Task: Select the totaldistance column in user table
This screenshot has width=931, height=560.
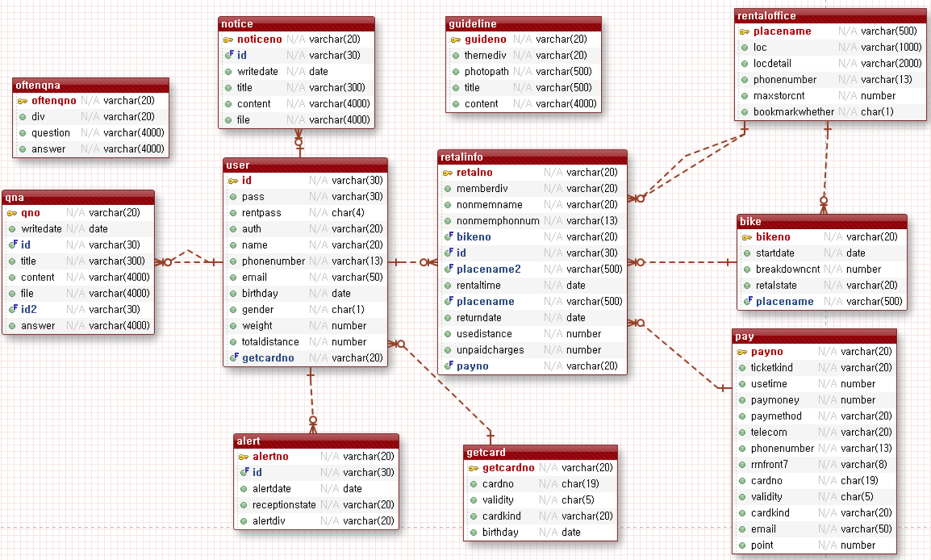Action: [305, 342]
